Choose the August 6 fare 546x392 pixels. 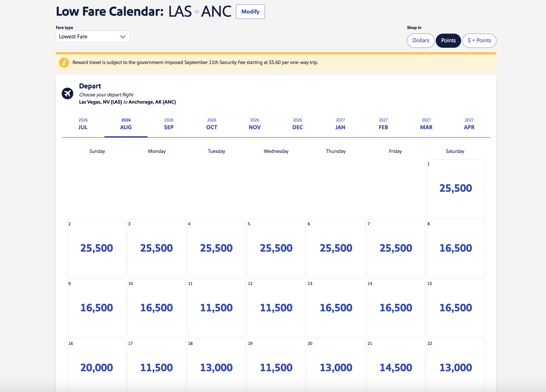[336, 248]
